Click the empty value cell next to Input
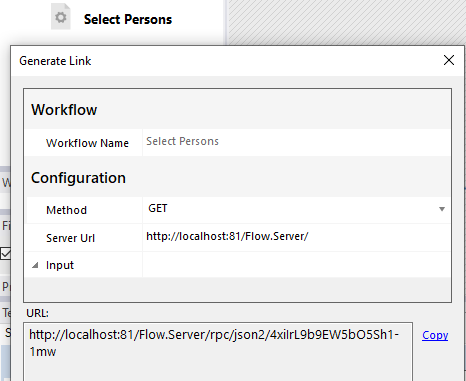The height and width of the screenshot is (381, 466). tap(296, 265)
